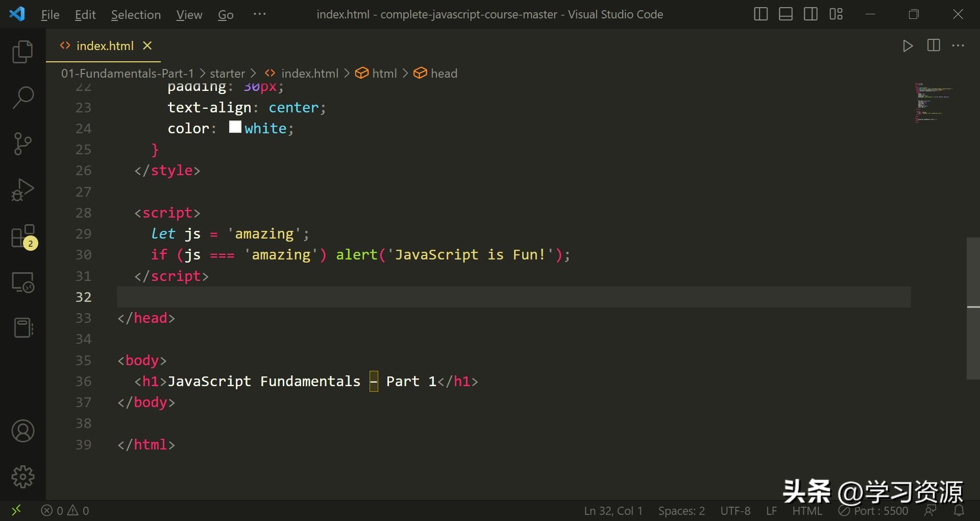
Task: Open editor More Actions ellipsis menu
Action: coord(958,46)
